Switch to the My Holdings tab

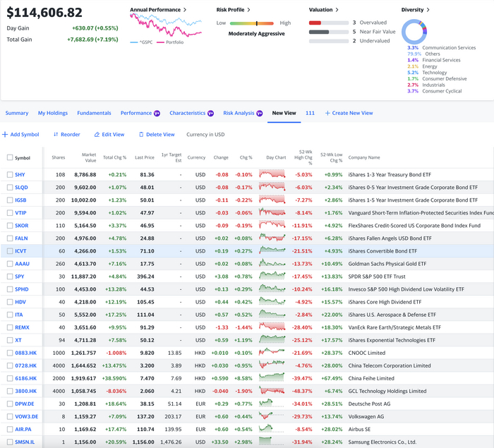point(53,113)
